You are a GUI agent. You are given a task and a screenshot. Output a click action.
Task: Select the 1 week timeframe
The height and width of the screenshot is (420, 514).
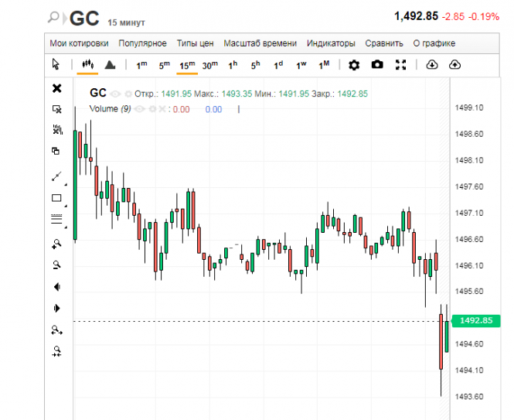coord(301,65)
